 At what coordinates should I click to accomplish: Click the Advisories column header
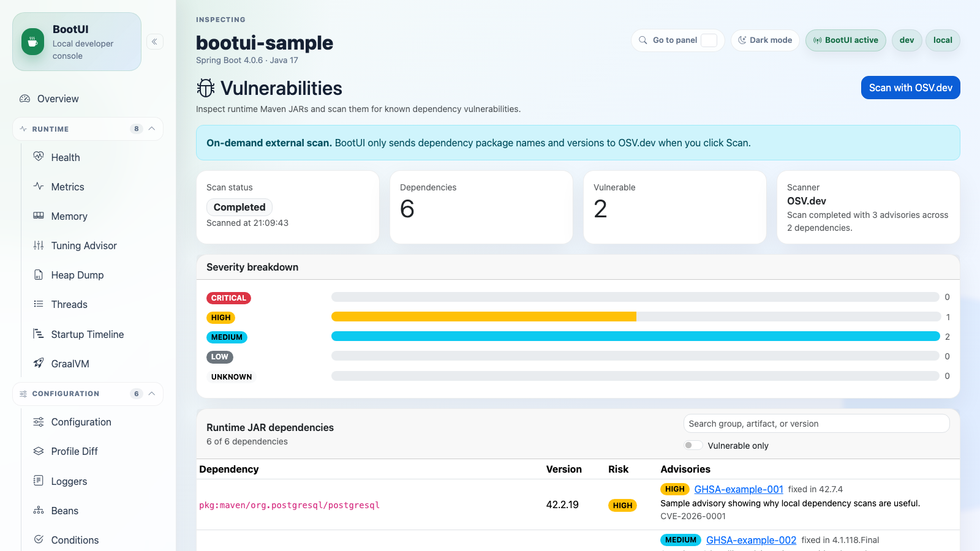(685, 469)
